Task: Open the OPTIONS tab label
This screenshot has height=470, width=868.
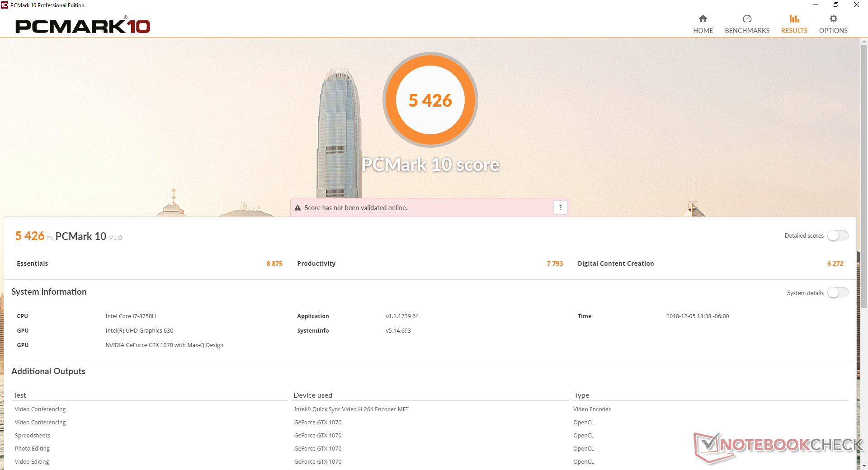Action: point(833,31)
